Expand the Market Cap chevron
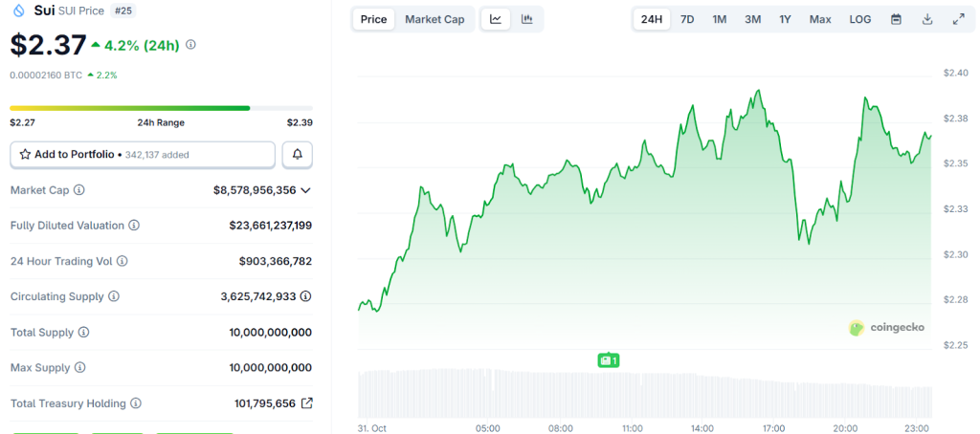Image resolution: width=980 pixels, height=434 pixels. pos(306,190)
